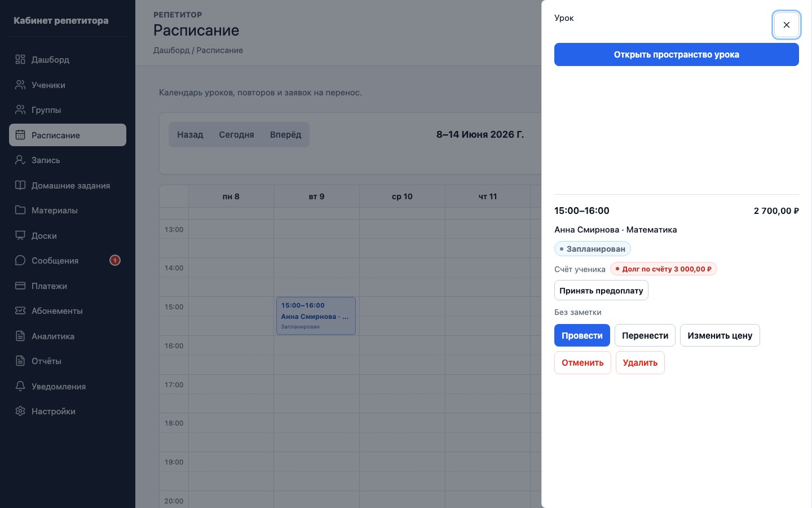
Task: Go to Абонементы in sidebar
Action: pyautogui.click(x=68, y=310)
